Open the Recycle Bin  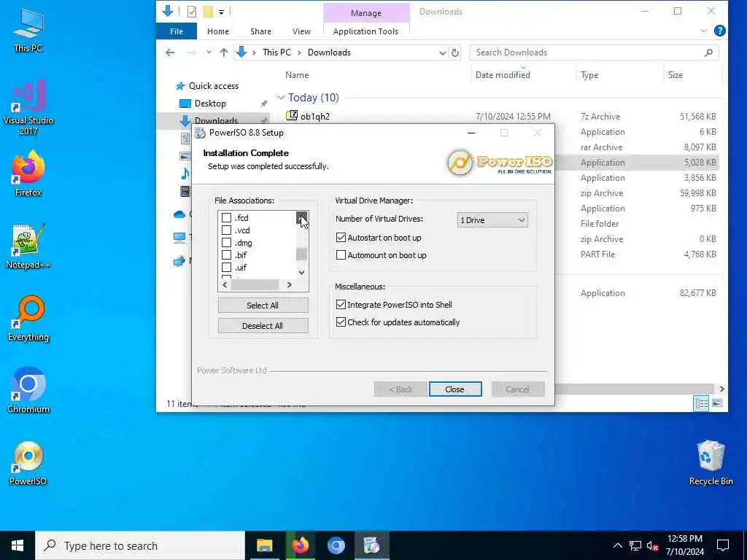pyautogui.click(x=711, y=463)
